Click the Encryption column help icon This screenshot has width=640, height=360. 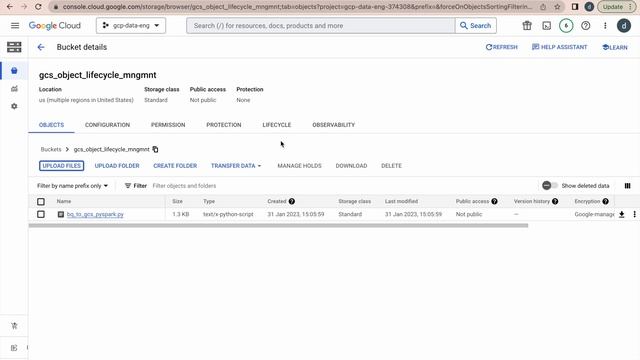pos(605,201)
